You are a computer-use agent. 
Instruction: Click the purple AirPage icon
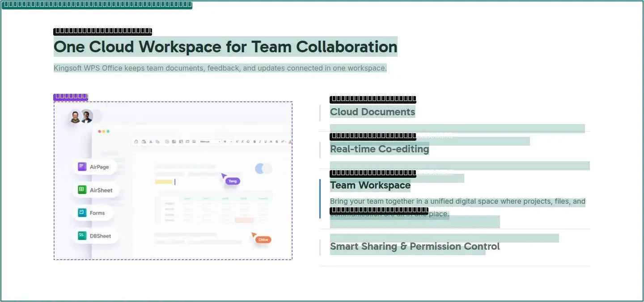tap(82, 167)
